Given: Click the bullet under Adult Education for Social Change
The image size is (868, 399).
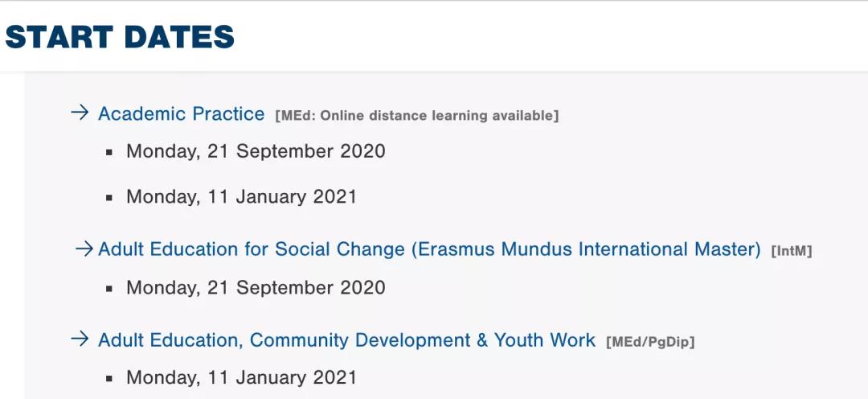Looking at the screenshot, I should pos(109,288).
